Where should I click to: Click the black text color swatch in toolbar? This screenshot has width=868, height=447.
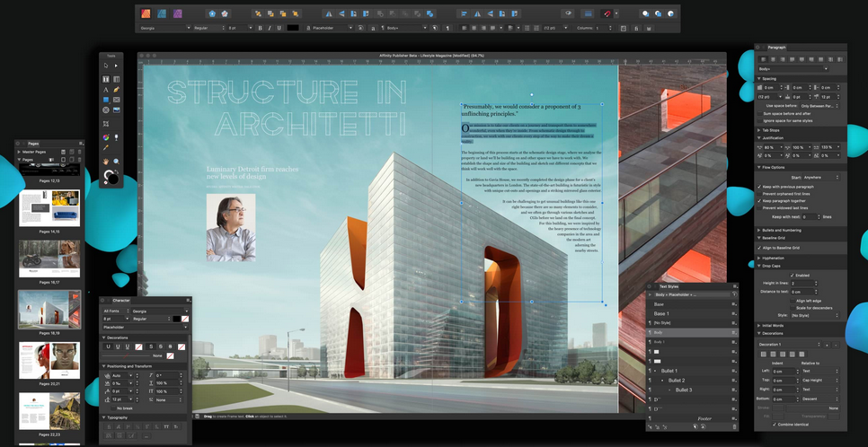[x=293, y=28]
